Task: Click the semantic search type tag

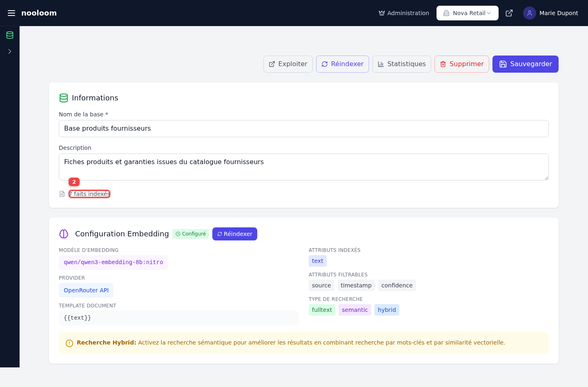Action: [355, 310]
